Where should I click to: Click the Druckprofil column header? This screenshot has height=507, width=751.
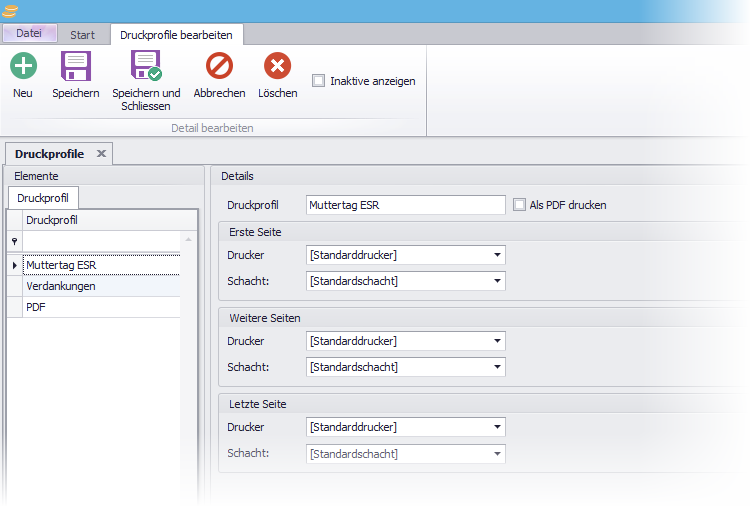click(100, 220)
